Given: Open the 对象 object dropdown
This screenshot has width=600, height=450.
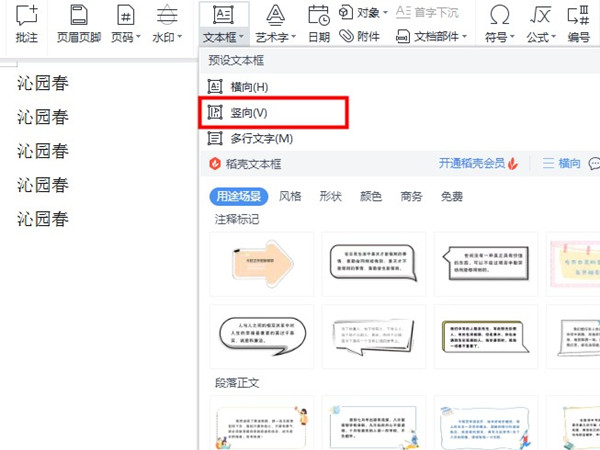Looking at the screenshot, I should [361, 13].
